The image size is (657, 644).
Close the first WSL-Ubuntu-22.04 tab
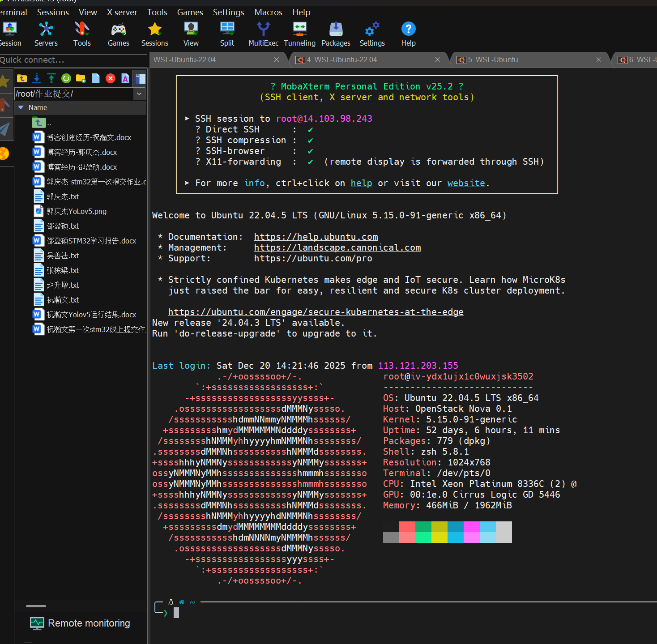click(277, 60)
